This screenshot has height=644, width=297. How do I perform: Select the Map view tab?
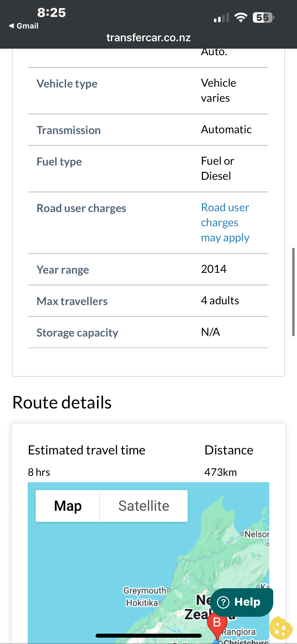[x=68, y=506]
